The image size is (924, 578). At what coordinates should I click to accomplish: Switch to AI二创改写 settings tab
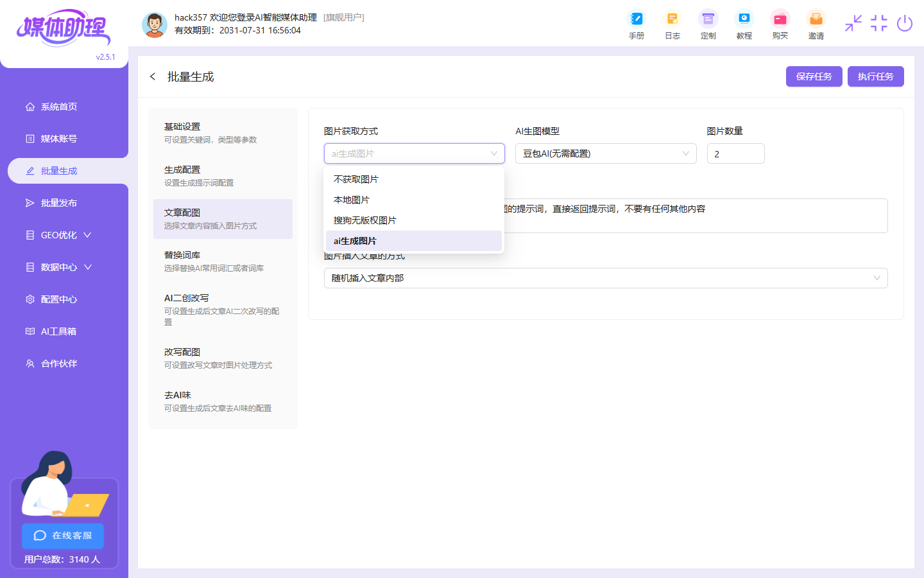click(223, 310)
